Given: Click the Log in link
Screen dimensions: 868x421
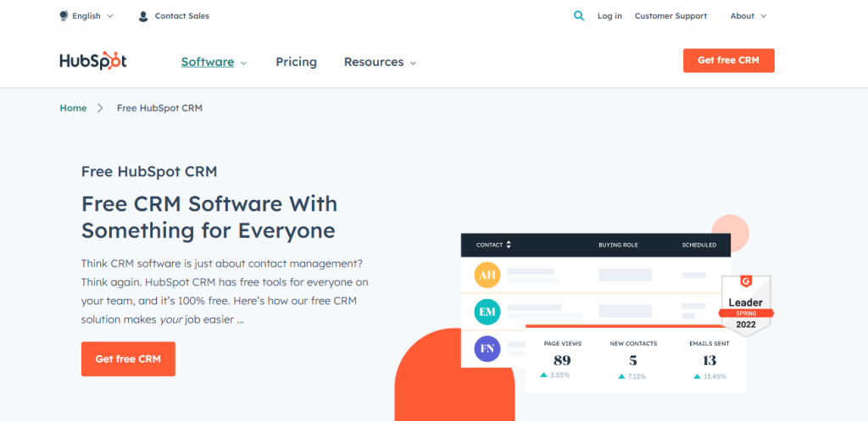Looking at the screenshot, I should pyautogui.click(x=609, y=16).
